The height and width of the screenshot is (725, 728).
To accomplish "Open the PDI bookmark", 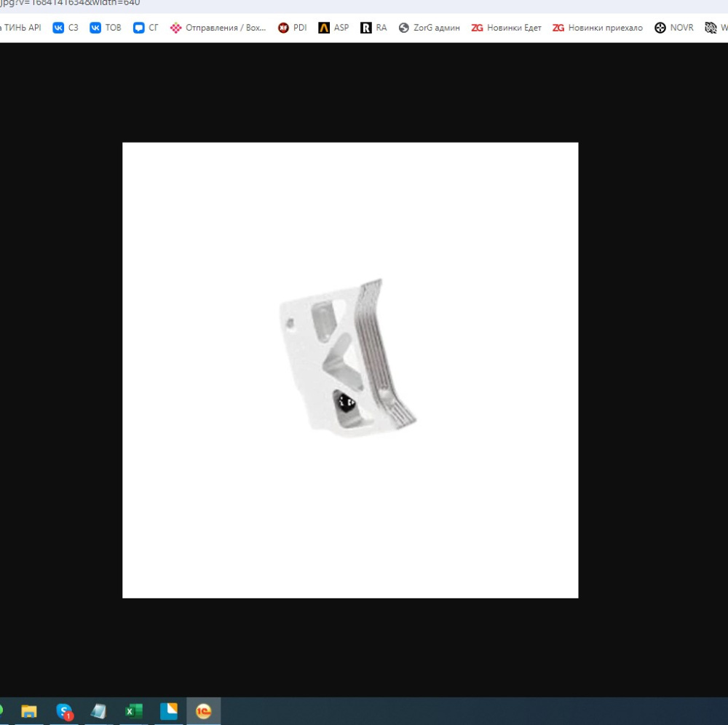I will coord(293,28).
